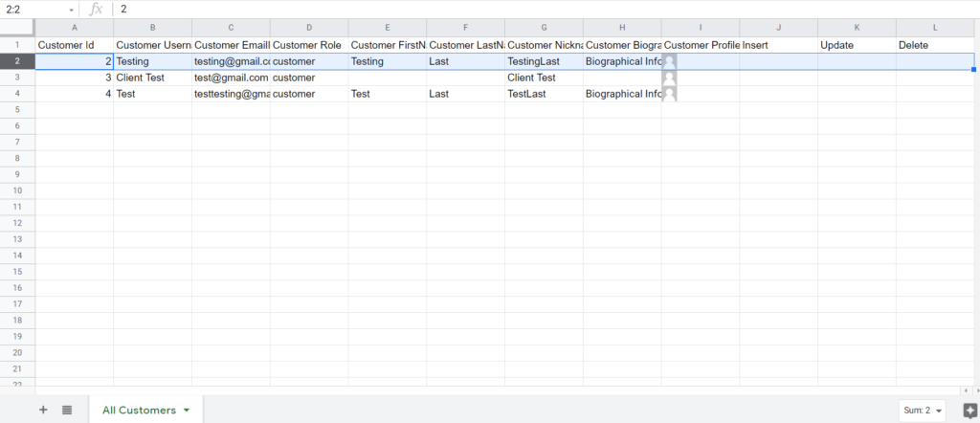Select column A header

click(75, 28)
